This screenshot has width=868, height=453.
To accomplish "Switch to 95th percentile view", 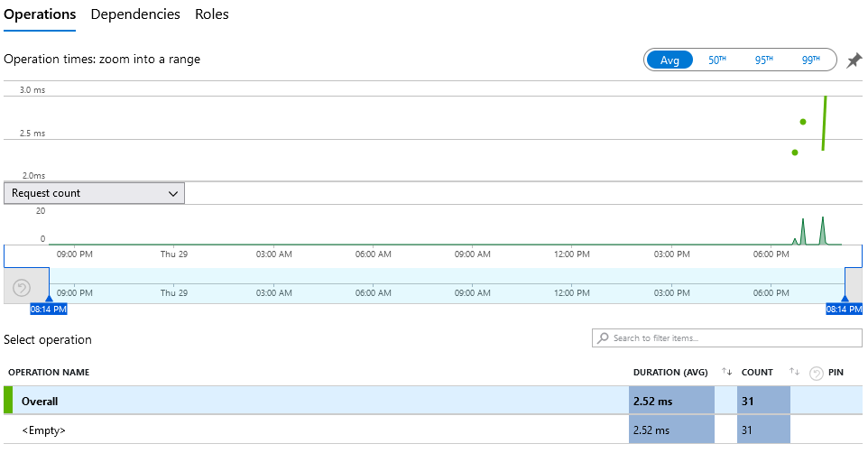I will [764, 60].
